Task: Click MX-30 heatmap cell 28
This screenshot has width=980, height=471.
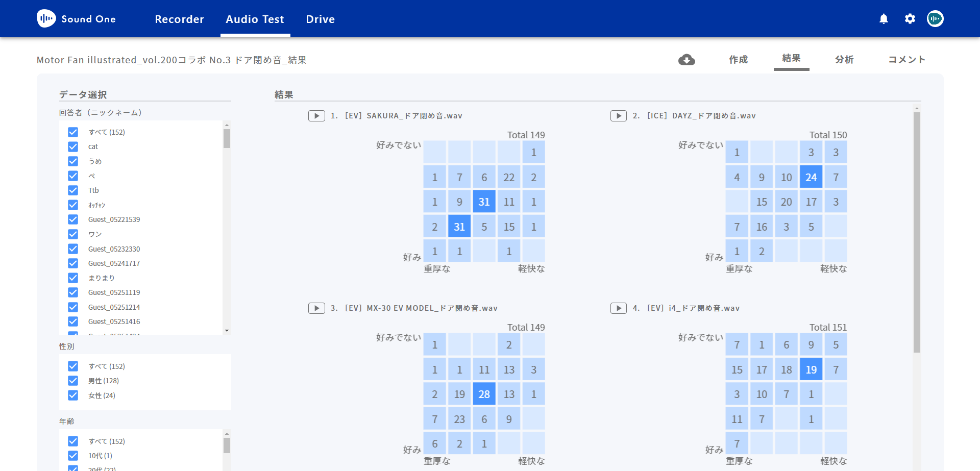Action: pos(484,394)
